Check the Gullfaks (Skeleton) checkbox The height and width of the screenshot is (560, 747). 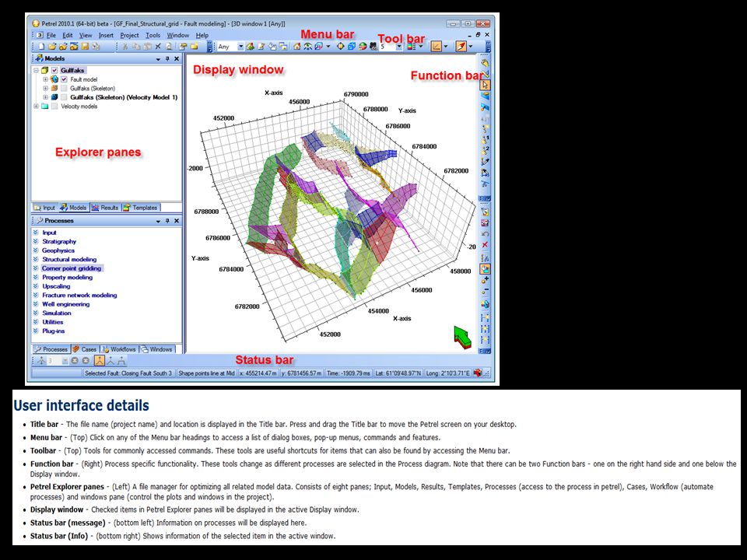click(65, 89)
